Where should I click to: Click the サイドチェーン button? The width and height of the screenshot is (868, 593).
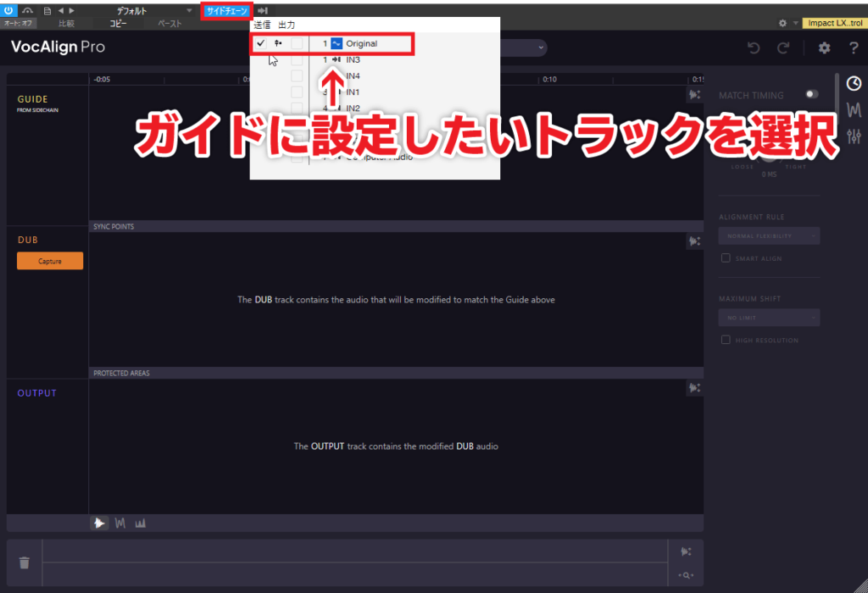point(226,11)
